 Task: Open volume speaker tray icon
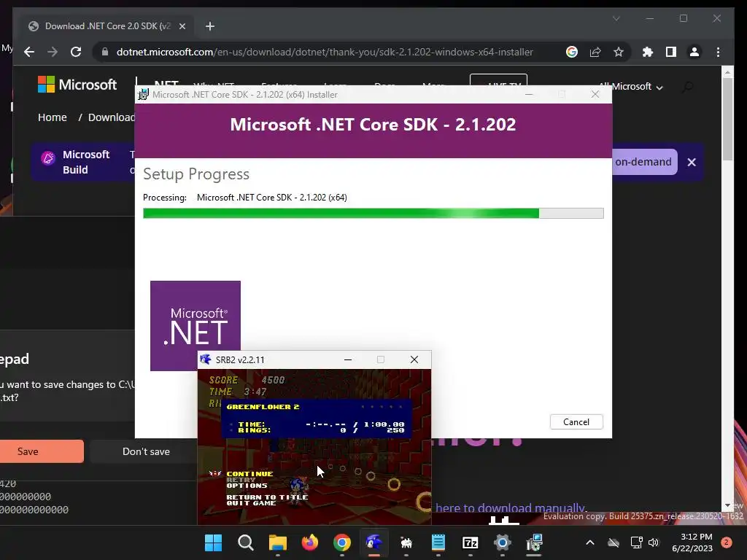[x=653, y=542]
